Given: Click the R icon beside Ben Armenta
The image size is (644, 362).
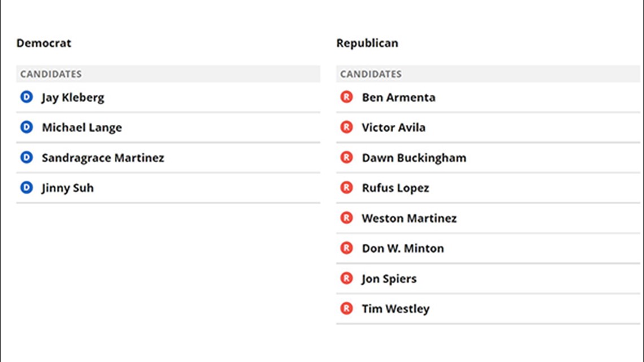Looking at the screenshot, I should [347, 97].
